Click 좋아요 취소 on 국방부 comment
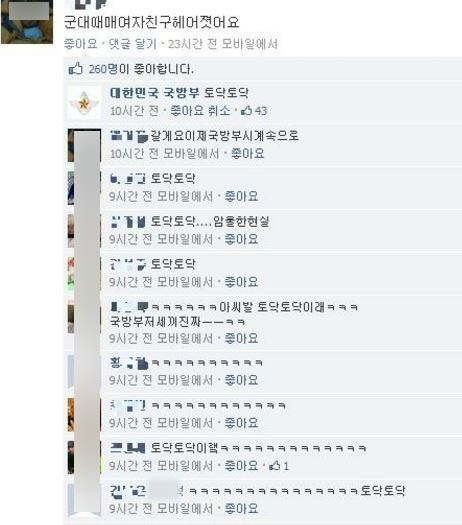 click(x=200, y=111)
